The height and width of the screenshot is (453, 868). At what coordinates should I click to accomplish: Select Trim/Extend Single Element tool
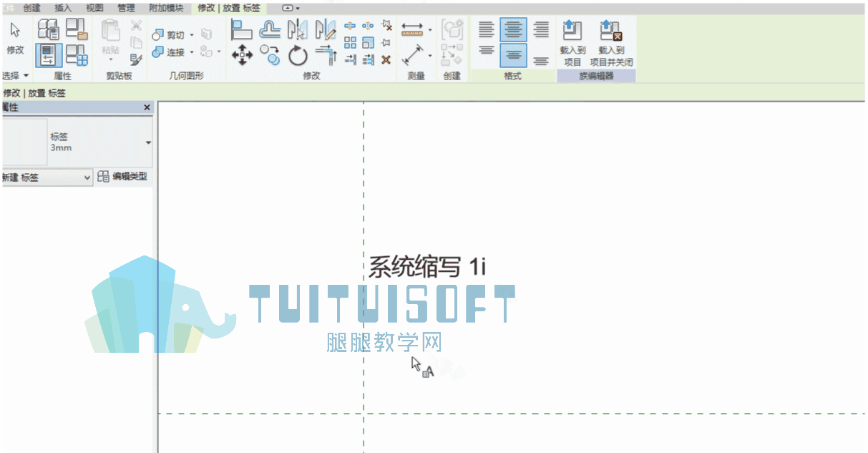pyautogui.click(x=351, y=60)
